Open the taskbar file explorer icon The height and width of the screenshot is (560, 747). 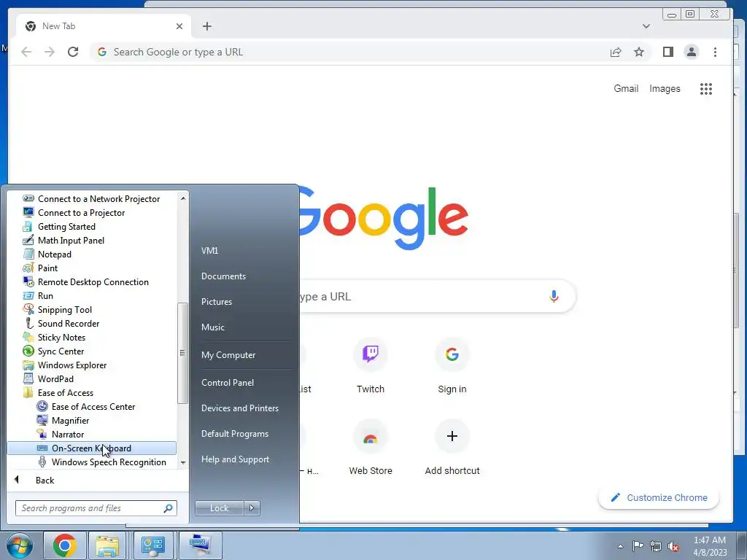point(107,545)
